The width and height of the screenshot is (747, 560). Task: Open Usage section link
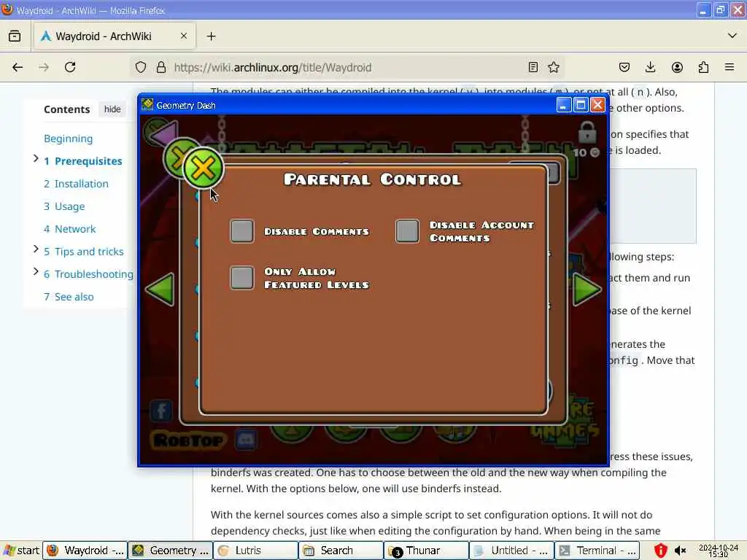coord(64,206)
